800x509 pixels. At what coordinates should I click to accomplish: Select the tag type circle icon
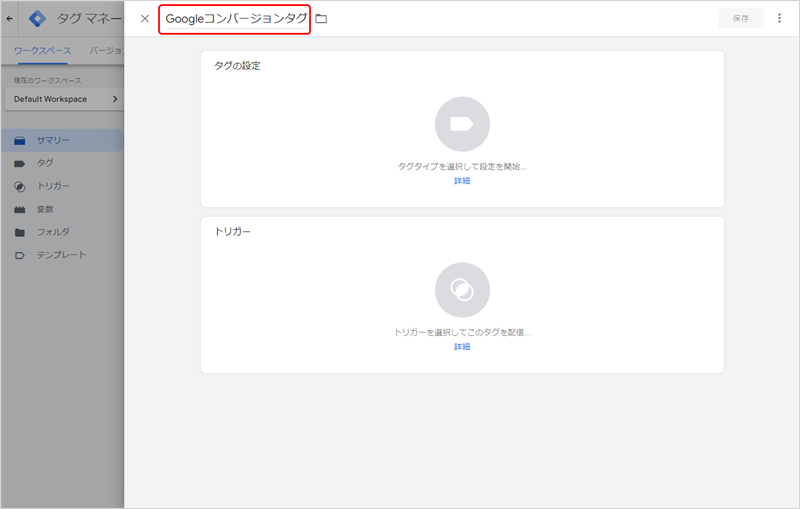tap(462, 124)
